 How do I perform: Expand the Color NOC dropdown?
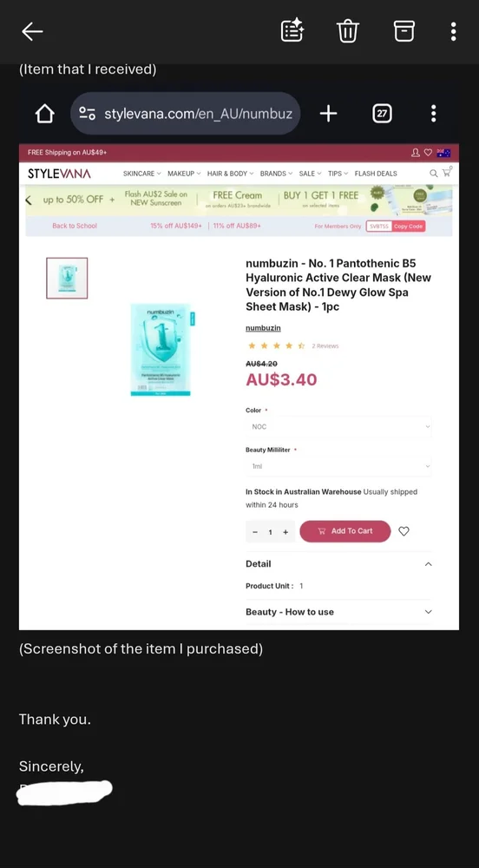tap(338, 427)
